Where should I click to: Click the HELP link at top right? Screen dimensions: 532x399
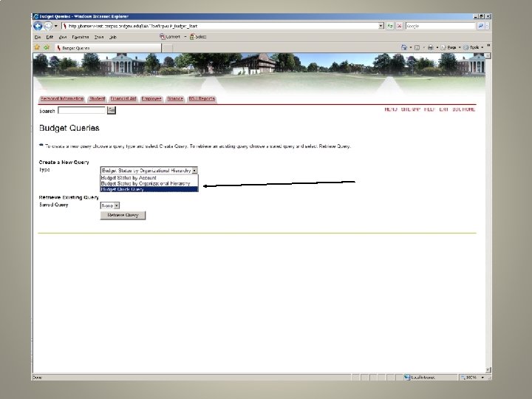pyautogui.click(x=429, y=109)
